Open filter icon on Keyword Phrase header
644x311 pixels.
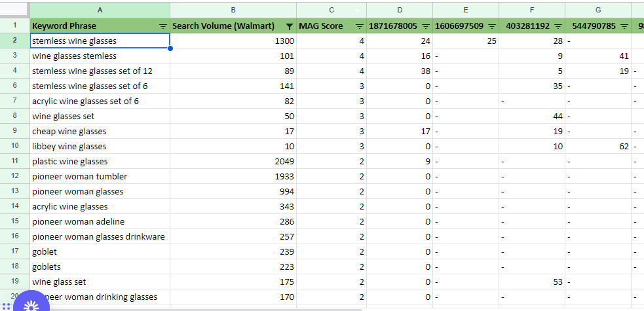pyautogui.click(x=163, y=26)
